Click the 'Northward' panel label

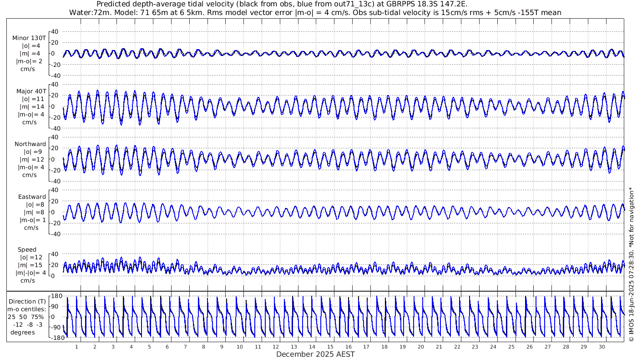point(30,144)
